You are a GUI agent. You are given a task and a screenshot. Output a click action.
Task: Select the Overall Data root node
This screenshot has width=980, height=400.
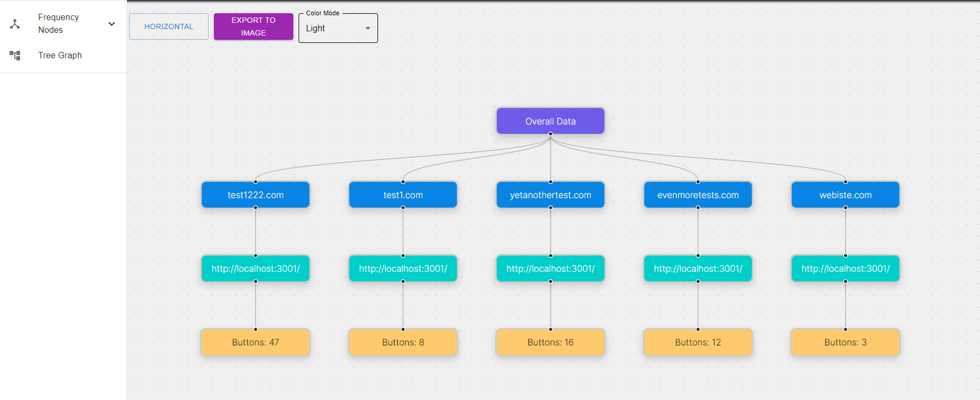[x=551, y=121]
